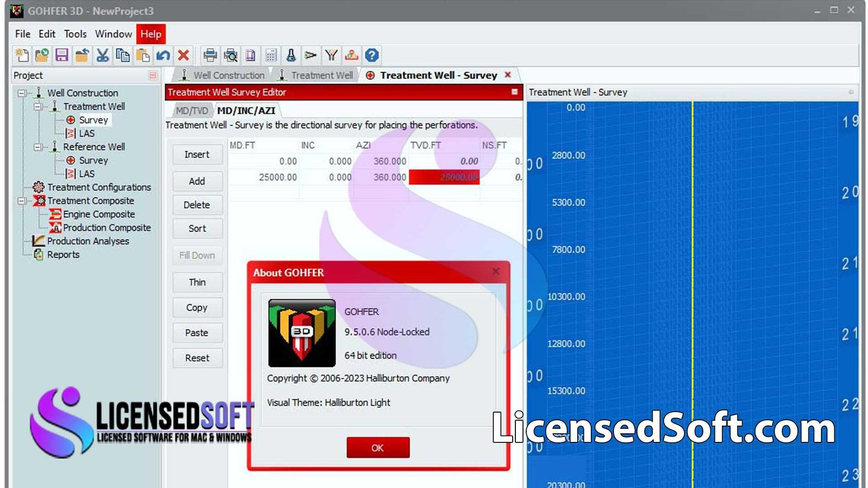Image resolution: width=868 pixels, height=488 pixels.
Task: Open the Tools menu
Action: [x=75, y=34]
